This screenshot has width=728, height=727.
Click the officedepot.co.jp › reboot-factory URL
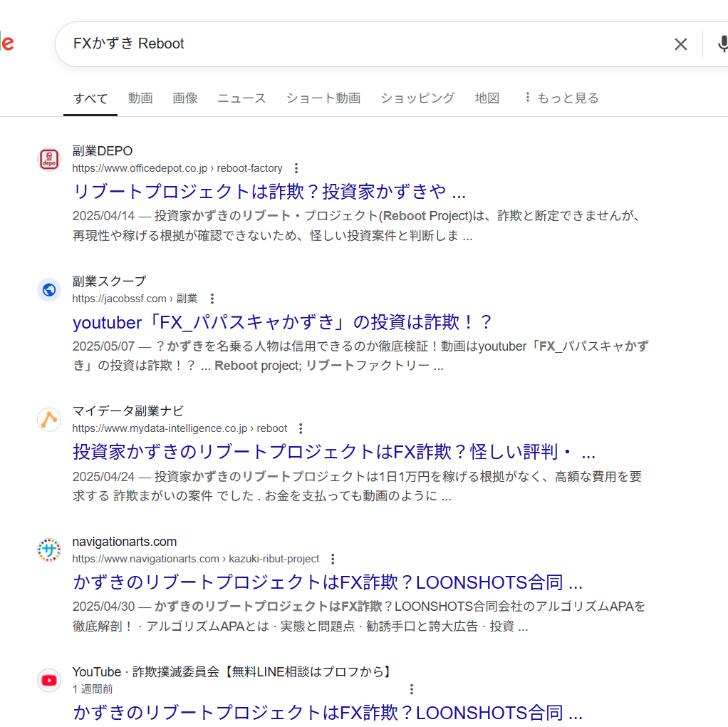tap(177, 168)
